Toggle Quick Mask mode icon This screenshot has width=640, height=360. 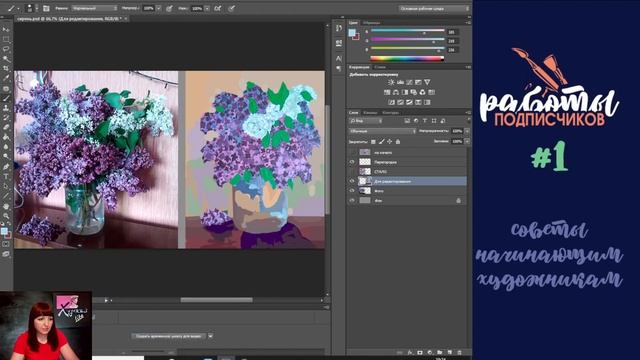pyautogui.click(x=6, y=244)
